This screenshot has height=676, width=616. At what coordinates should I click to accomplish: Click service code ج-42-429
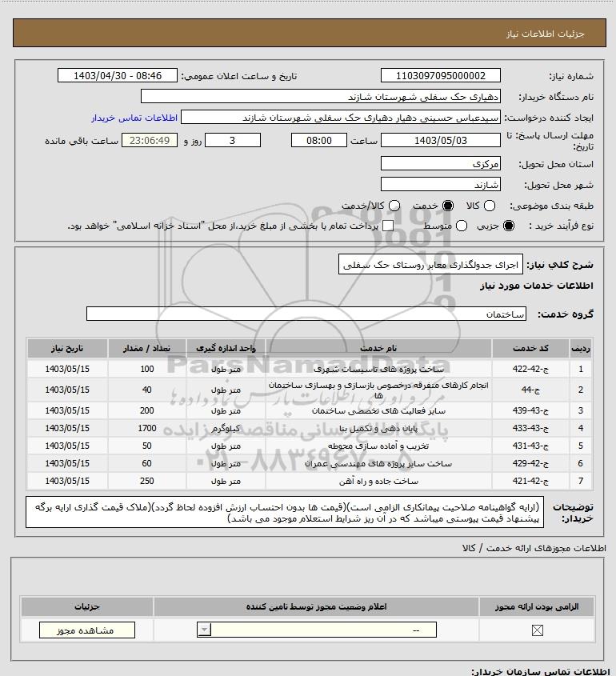point(530,463)
